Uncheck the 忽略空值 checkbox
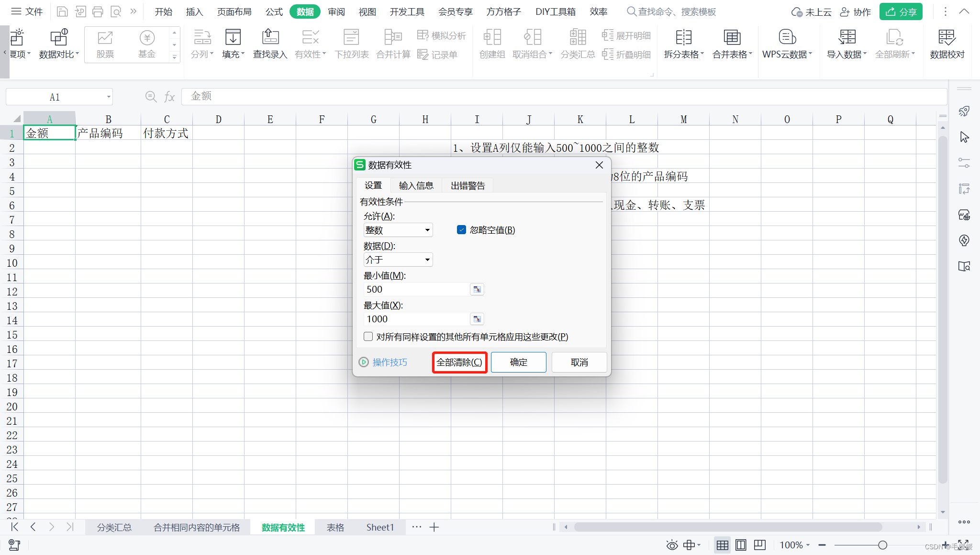Viewport: 980px width, 555px height. pos(461,230)
